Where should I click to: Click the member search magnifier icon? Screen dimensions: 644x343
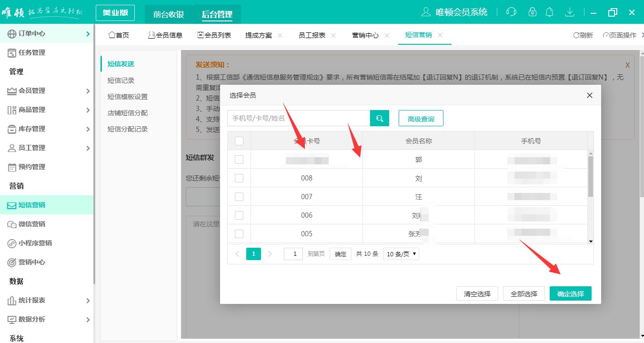(379, 118)
